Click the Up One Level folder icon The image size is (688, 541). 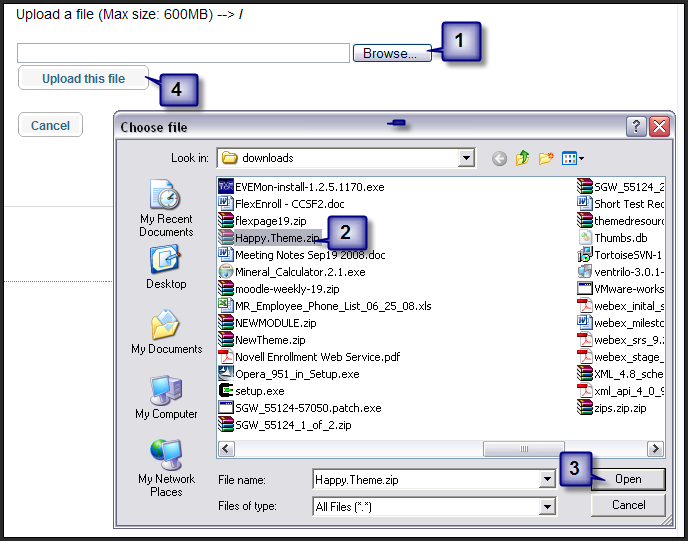523,158
